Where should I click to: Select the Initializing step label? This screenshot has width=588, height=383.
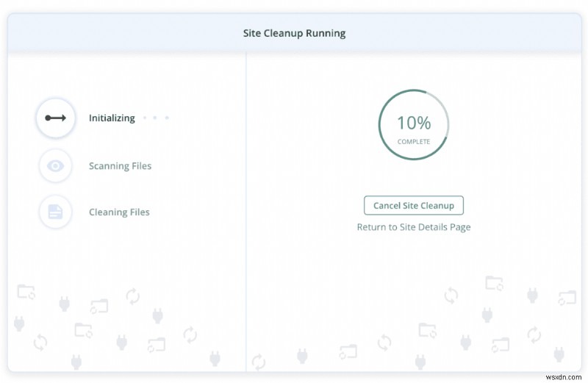[x=112, y=118]
